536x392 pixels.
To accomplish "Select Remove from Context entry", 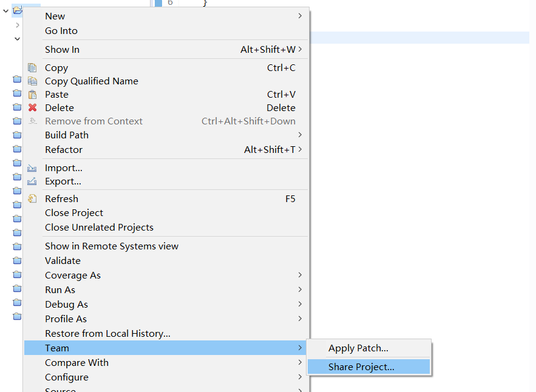I will (166, 121).
